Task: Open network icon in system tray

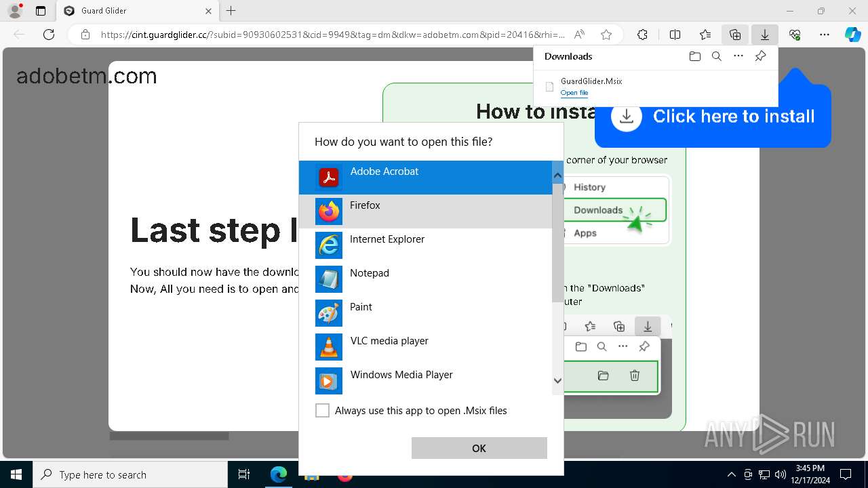Action: point(764,475)
